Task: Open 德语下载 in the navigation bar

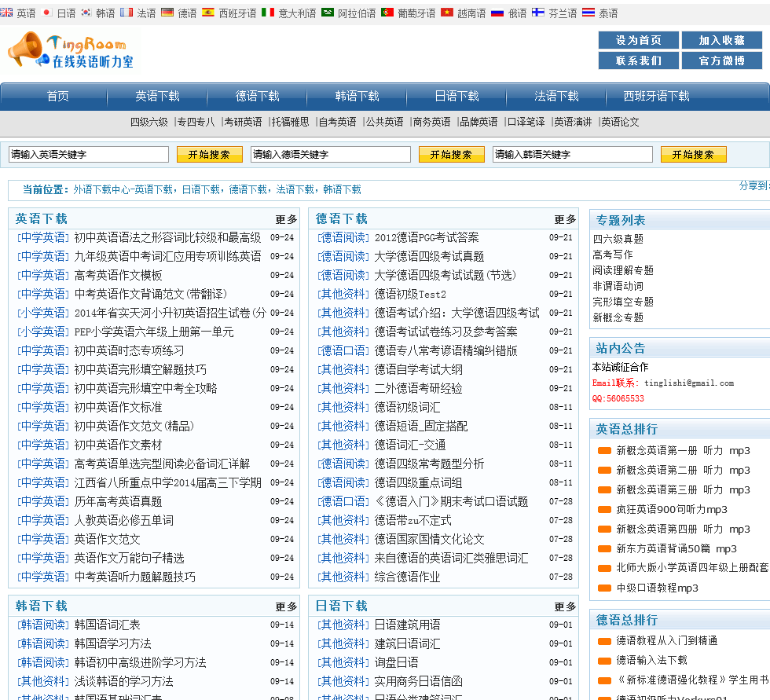Action: 258,96
